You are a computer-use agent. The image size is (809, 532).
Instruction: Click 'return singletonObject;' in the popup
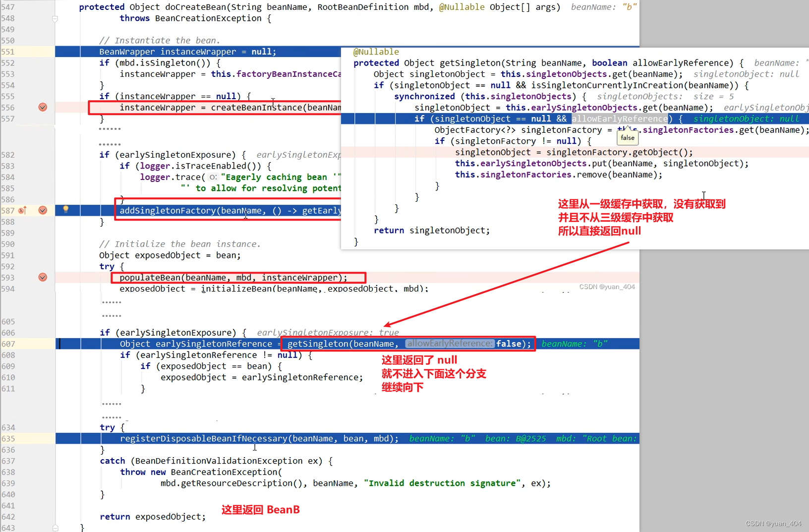(x=432, y=231)
